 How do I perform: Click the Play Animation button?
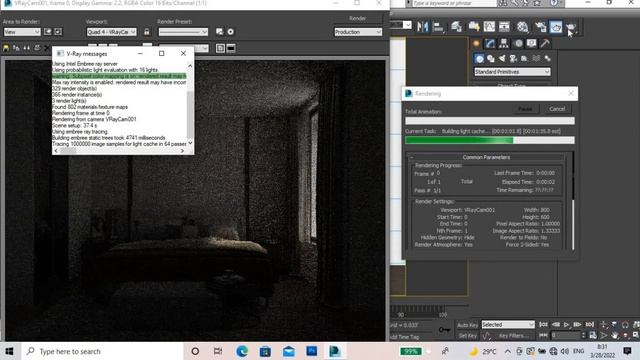coord(566,325)
